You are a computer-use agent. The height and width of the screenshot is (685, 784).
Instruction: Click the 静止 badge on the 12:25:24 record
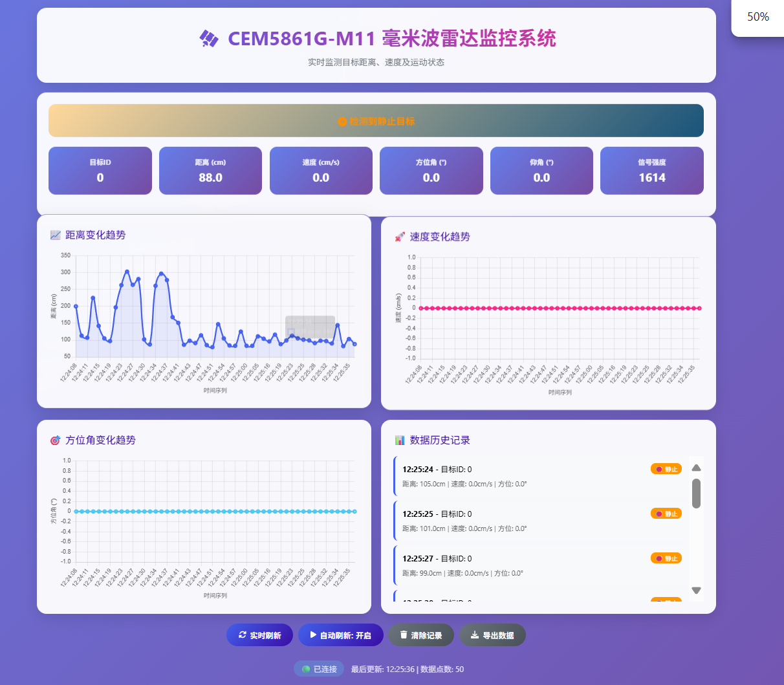pos(666,469)
